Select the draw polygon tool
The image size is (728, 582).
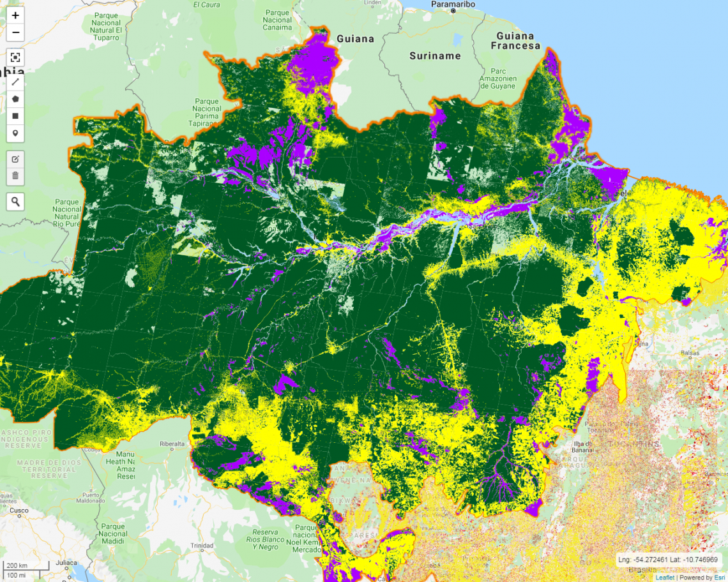click(x=15, y=99)
